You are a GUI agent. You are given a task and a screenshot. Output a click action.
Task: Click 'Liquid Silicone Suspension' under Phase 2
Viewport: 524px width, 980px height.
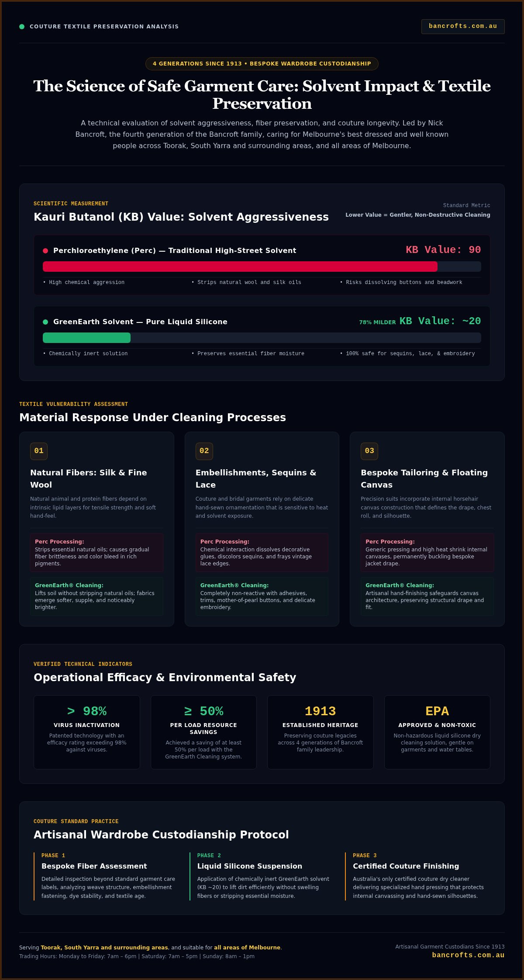[x=250, y=866]
